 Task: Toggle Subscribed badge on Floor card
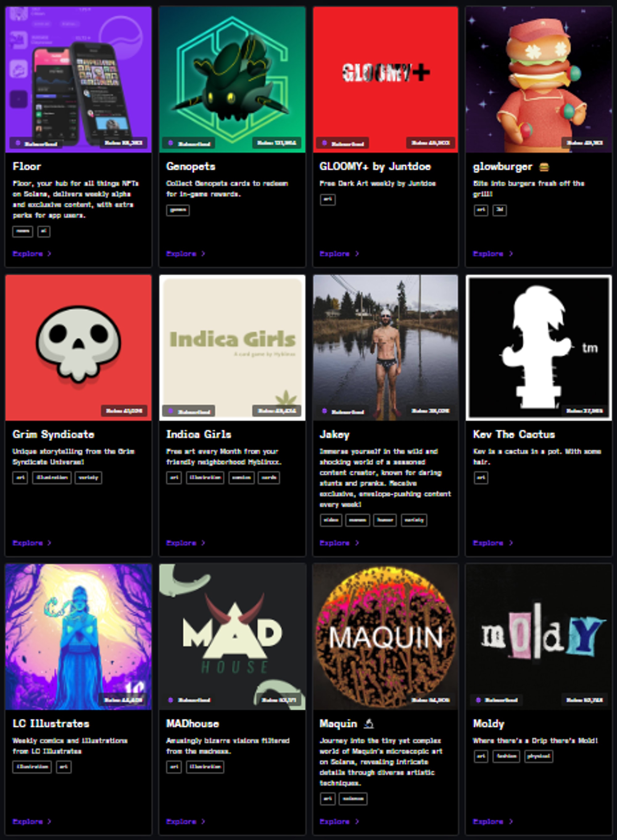tap(37, 143)
